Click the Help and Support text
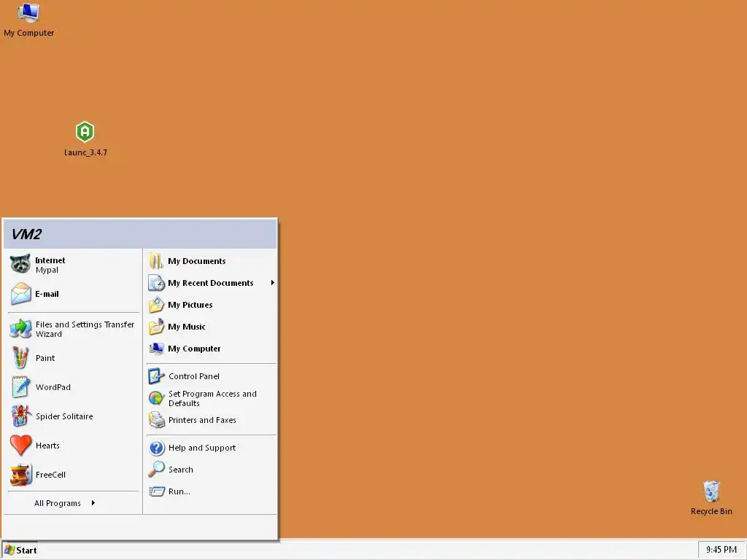 click(202, 448)
